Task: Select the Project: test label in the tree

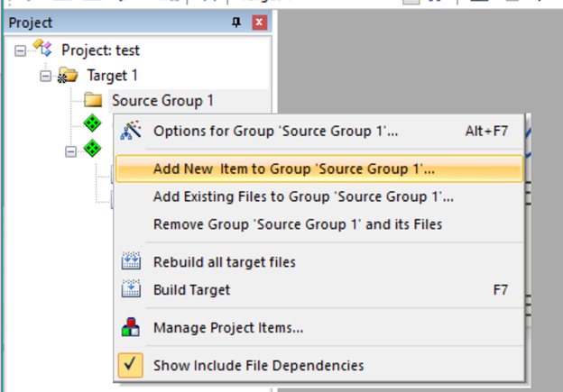Action: (x=100, y=50)
